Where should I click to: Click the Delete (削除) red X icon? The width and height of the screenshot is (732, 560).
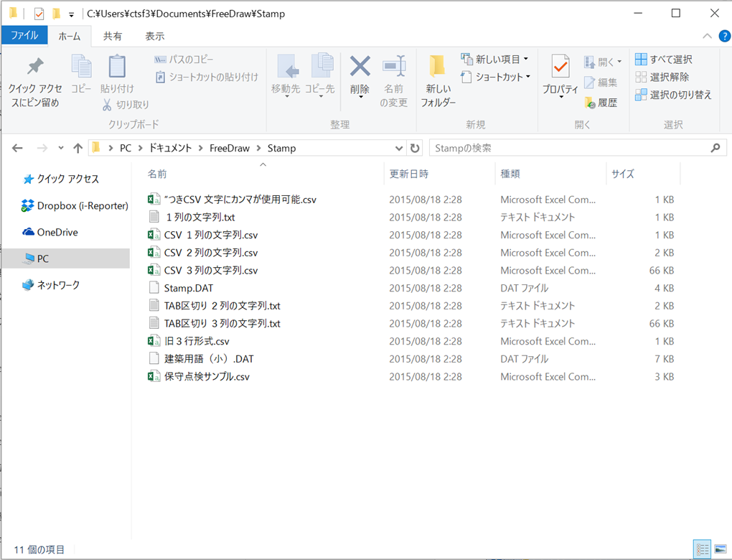tap(360, 67)
